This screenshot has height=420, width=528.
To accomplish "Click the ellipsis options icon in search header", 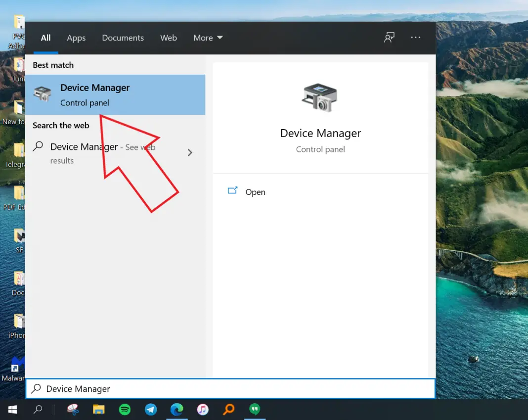I will (415, 38).
